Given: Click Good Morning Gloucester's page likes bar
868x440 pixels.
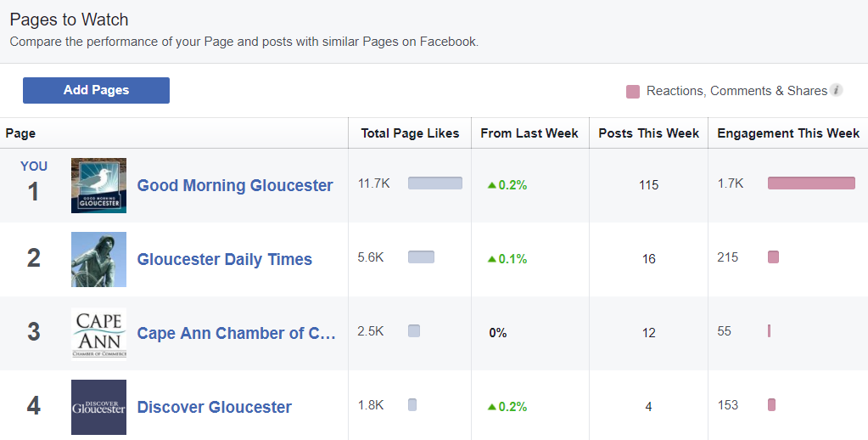Looking at the screenshot, I should (x=435, y=183).
